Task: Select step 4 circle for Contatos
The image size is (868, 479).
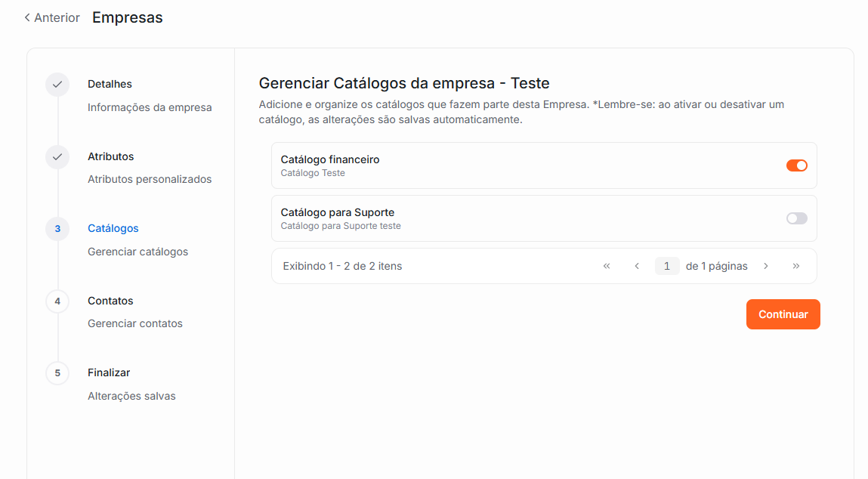Action: 57,301
